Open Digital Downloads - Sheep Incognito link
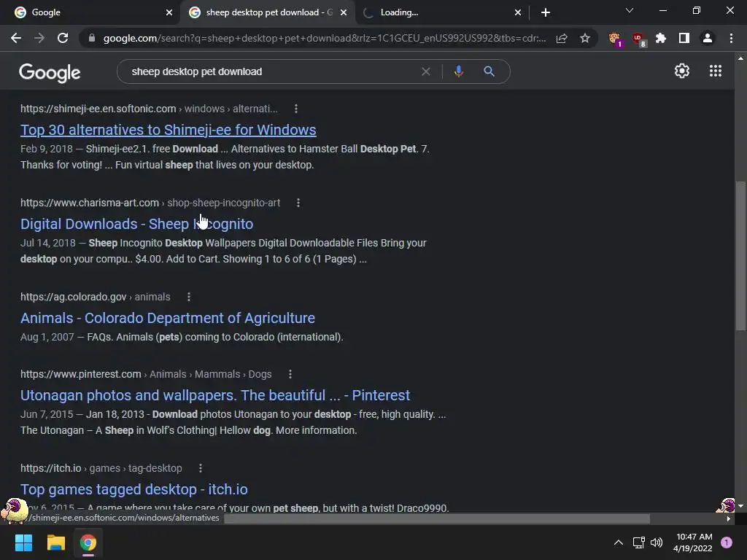 136,224
